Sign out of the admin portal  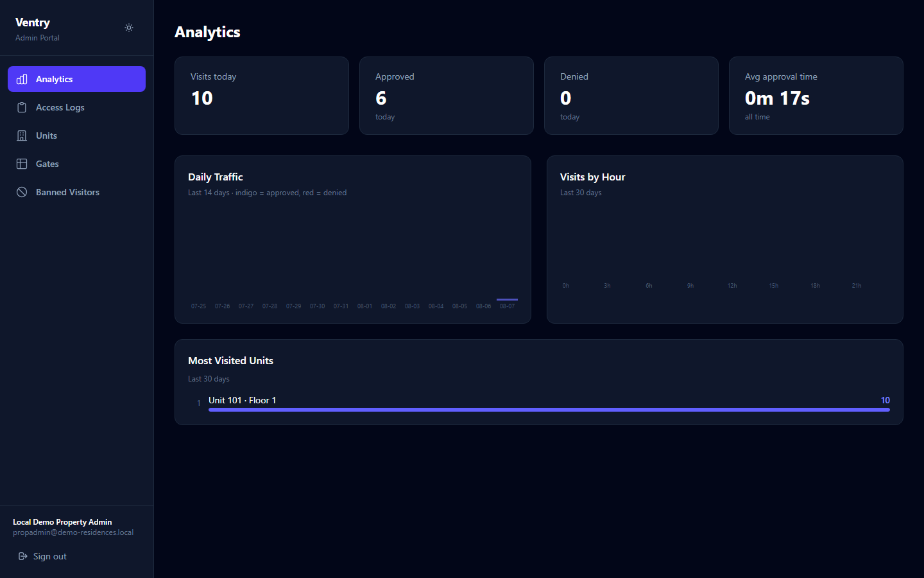click(x=42, y=556)
